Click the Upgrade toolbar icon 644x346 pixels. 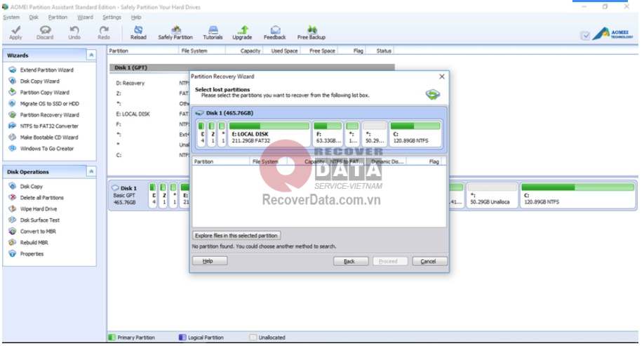[243, 29]
